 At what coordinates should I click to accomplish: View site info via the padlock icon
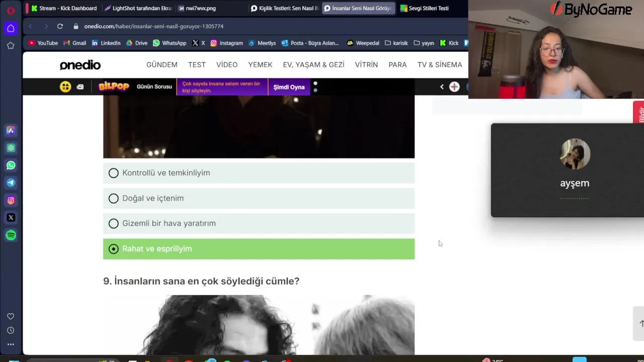(x=76, y=26)
